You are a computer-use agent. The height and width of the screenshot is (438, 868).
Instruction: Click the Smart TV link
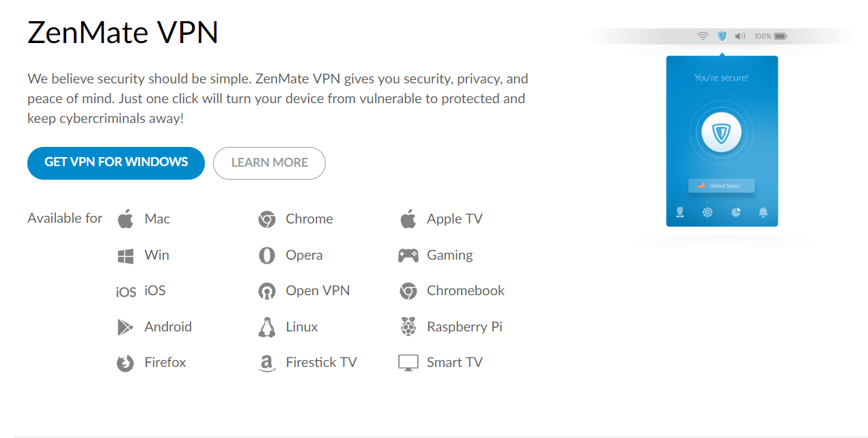tap(455, 362)
